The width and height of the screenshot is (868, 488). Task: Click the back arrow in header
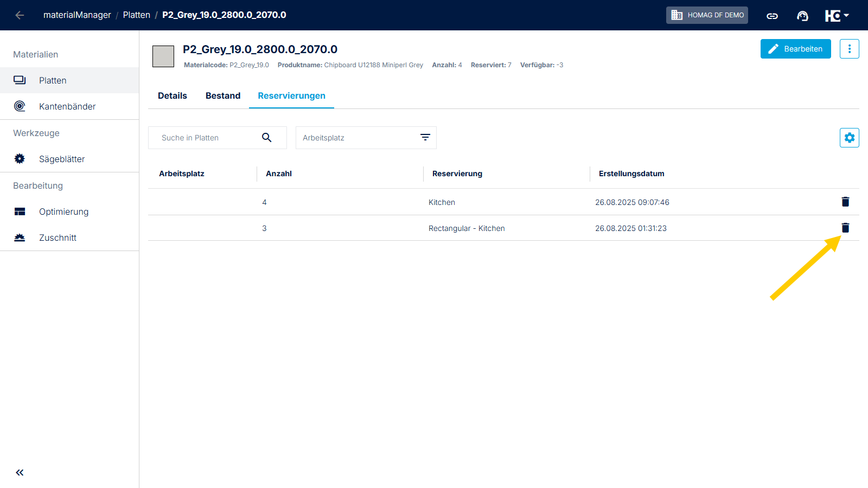point(20,15)
